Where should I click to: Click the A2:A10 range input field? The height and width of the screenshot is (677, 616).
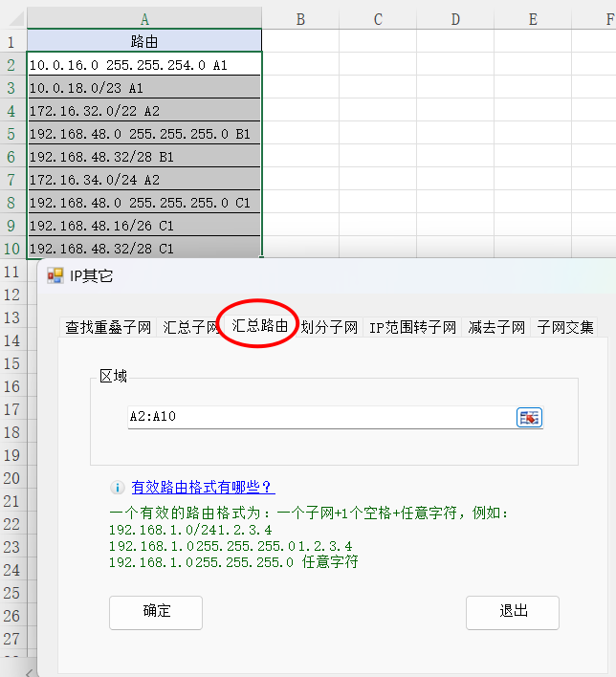(321, 417)
